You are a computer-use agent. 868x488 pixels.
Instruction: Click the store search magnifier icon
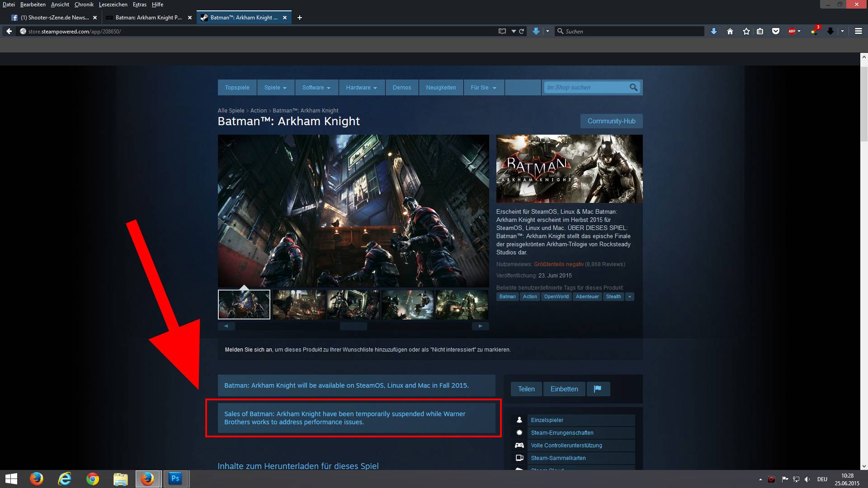[x=634, y=88]
